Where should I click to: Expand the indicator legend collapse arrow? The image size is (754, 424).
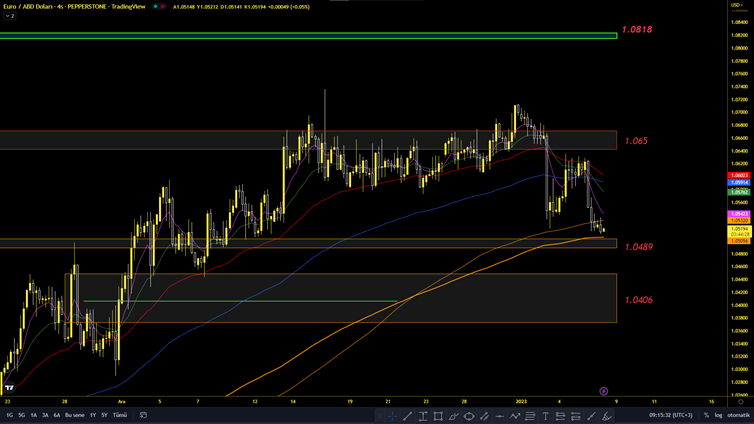(10, 16)
